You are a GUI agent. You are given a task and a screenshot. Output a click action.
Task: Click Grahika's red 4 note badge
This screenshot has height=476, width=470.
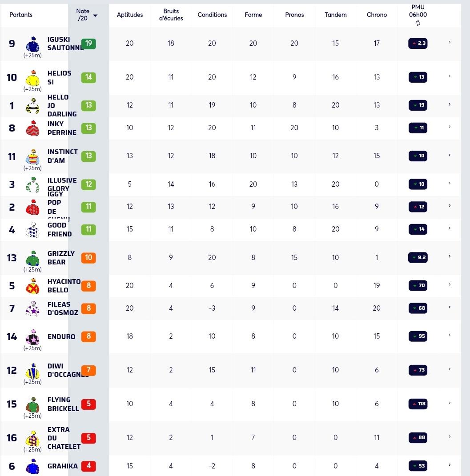point(88,466)
